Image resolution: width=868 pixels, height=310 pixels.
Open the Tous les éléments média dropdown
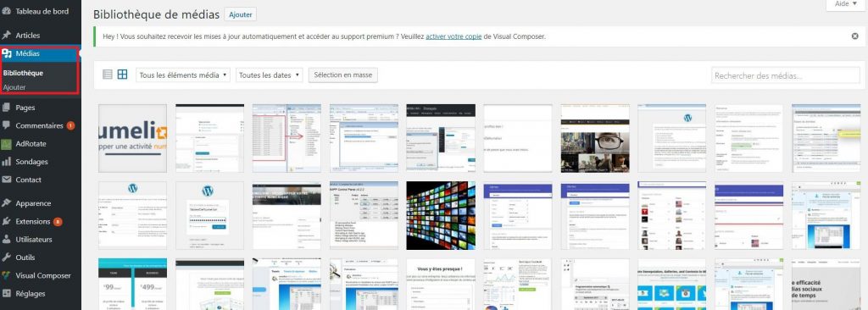(183, 75)
